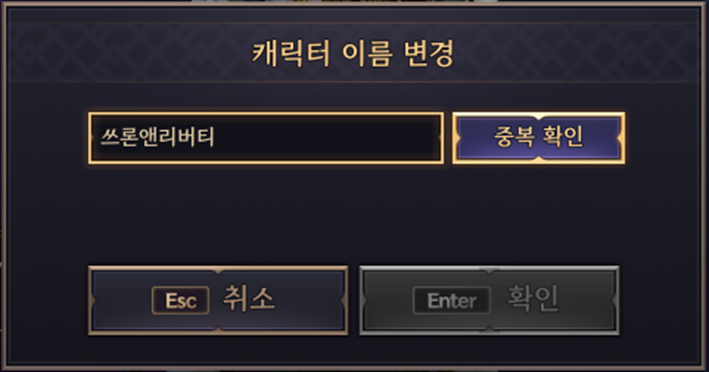Click the greyed 확인 text label
Image resolution: width=709 pixels, height=372 pixels.
533,298
